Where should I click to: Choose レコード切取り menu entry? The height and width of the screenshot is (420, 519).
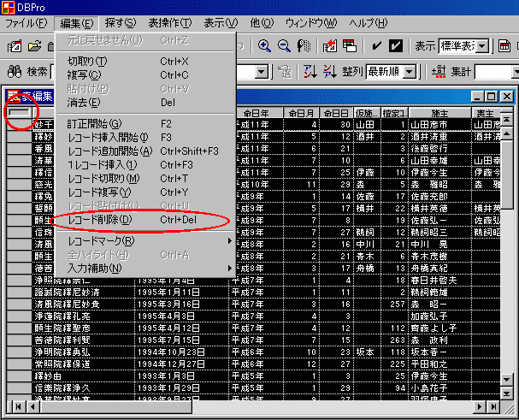[x=145, y=179]
